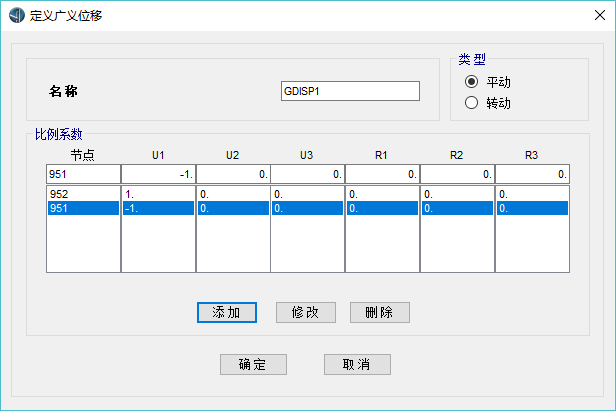Image resolution: width=616 pixels, height=411 pixels.
Task: Close the 定义广义位移 dialog window
Action: coord(600,15)
